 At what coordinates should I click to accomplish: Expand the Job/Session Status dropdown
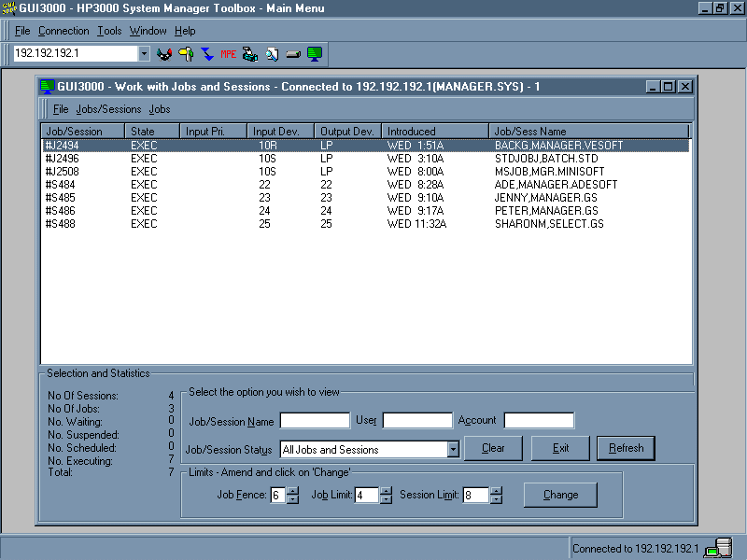(x=453, y=450)
